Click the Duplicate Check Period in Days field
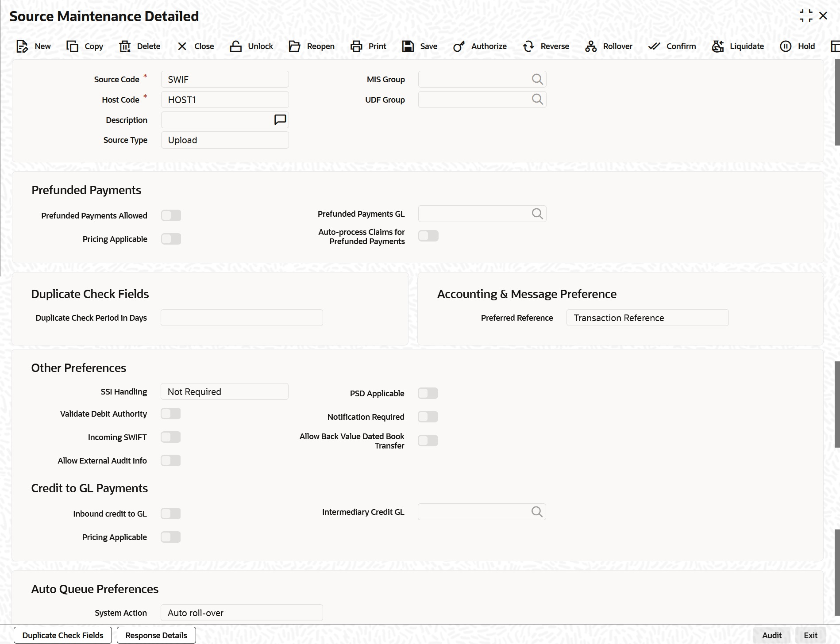840x644 pixels. [x=241, y=318]
